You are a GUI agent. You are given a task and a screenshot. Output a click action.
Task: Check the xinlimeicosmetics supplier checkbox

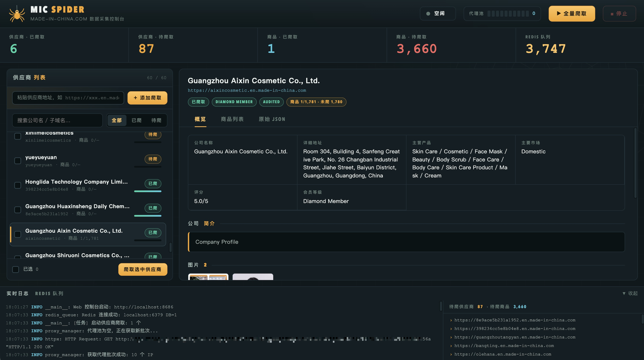click(x=17, y=136)
